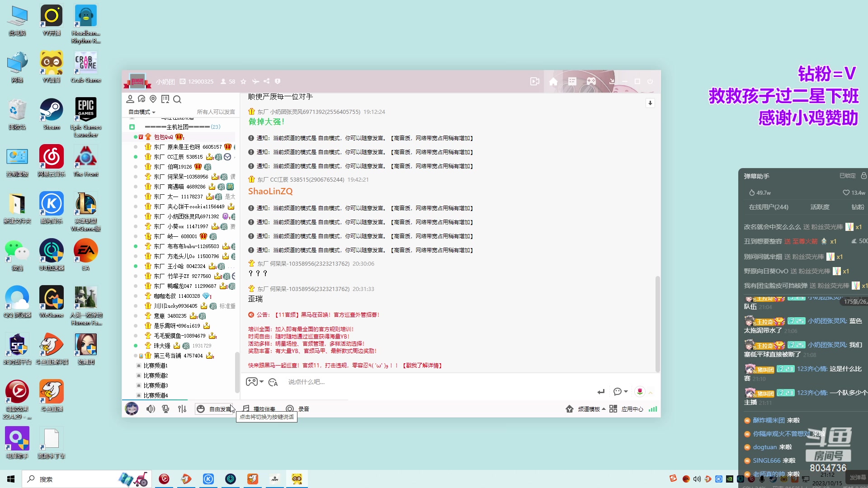The width and height of the screenshot is (868, 488).
Task: Expand the small arrow next to flower gift
Action: (x=651, y=393)
